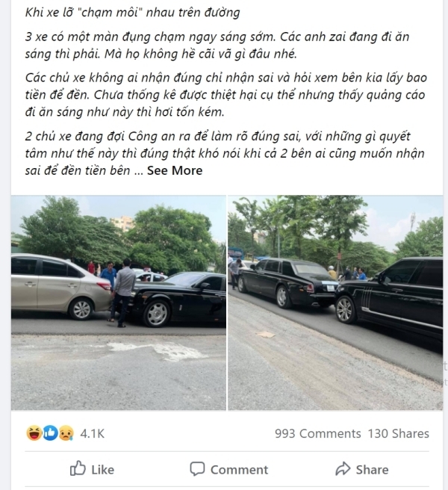448x490 pixels.
Task: Open the 4.1K reactions count
Action: pyautogui.click(x=92, y=433)
